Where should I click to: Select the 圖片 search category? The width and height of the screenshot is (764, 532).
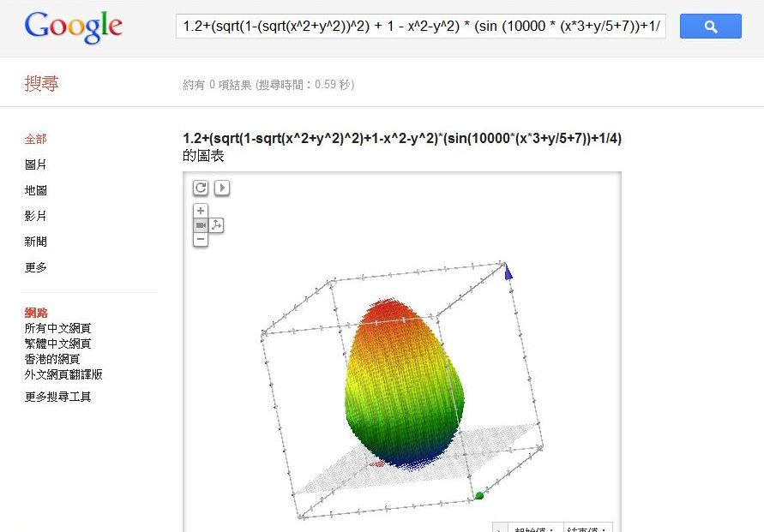[36, 164]
